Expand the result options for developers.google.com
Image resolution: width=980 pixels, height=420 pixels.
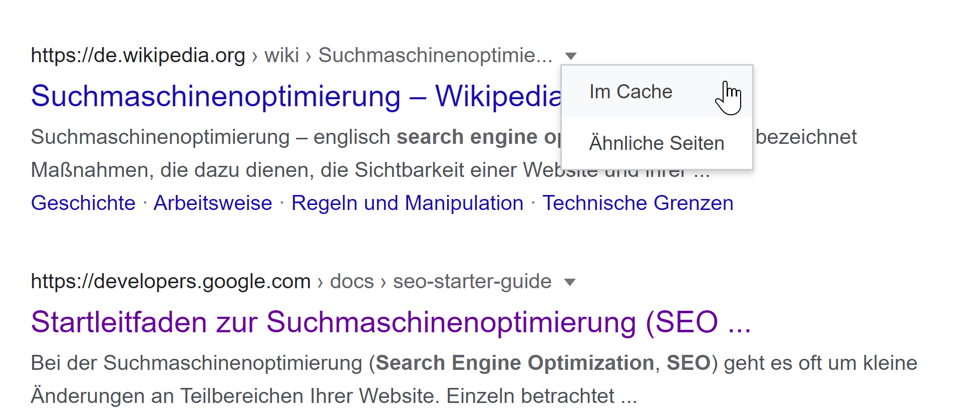click(x=570, y=282)
